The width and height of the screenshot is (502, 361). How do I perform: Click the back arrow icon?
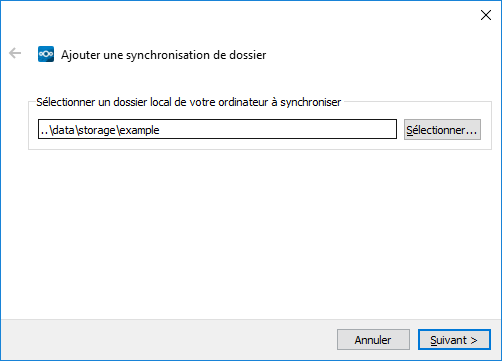coord(15,53)
